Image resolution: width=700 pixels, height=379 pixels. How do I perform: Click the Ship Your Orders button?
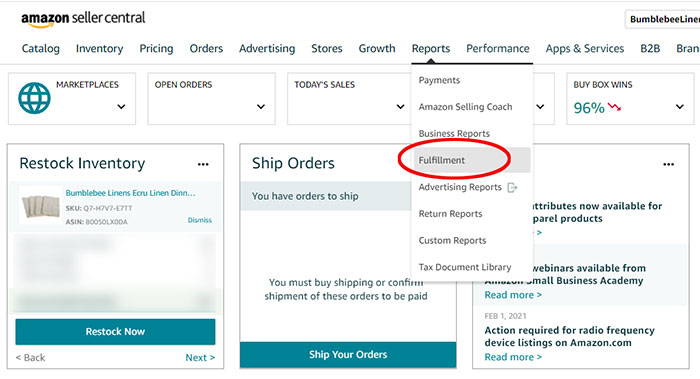click(348, 354)
